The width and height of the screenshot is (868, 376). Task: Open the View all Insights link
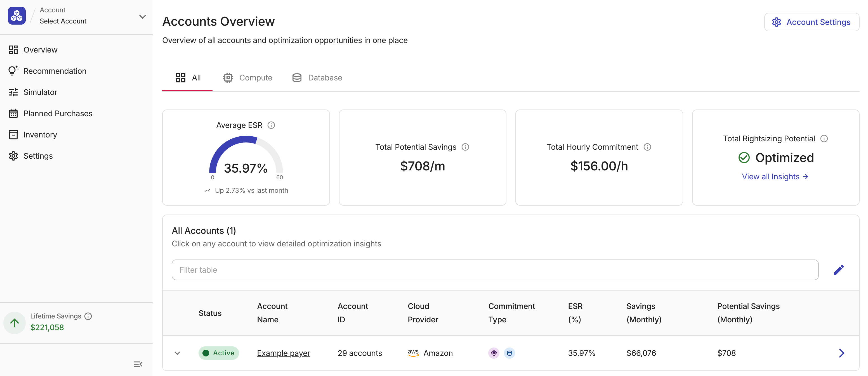(x=775, y=177)
